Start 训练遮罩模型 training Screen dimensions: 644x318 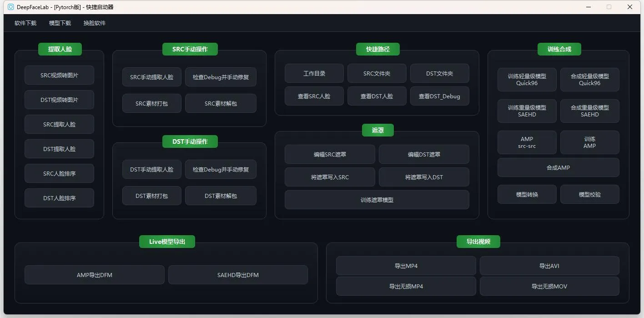click(377, 200)
